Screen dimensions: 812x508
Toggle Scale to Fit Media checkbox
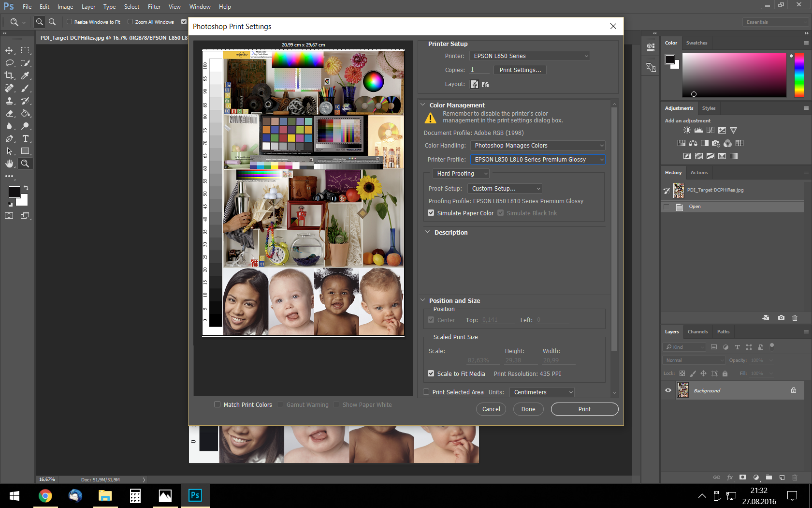431,374
